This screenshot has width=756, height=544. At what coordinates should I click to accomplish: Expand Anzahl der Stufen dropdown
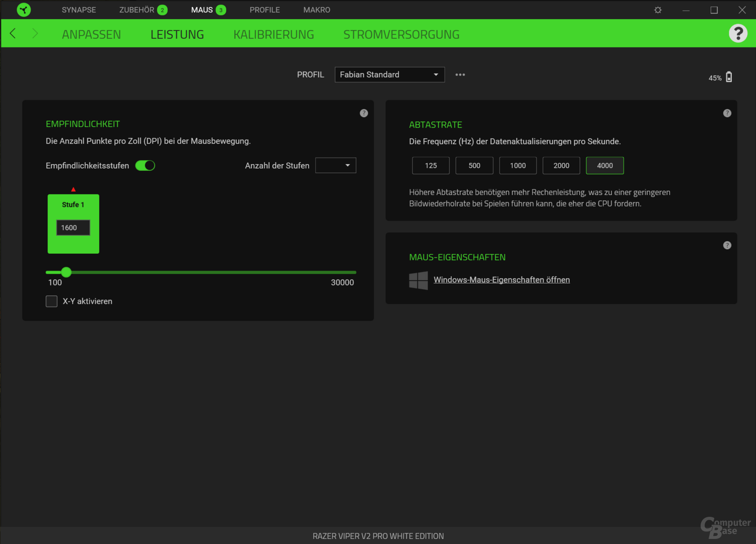pyautogui.click(x=335, y=165)
